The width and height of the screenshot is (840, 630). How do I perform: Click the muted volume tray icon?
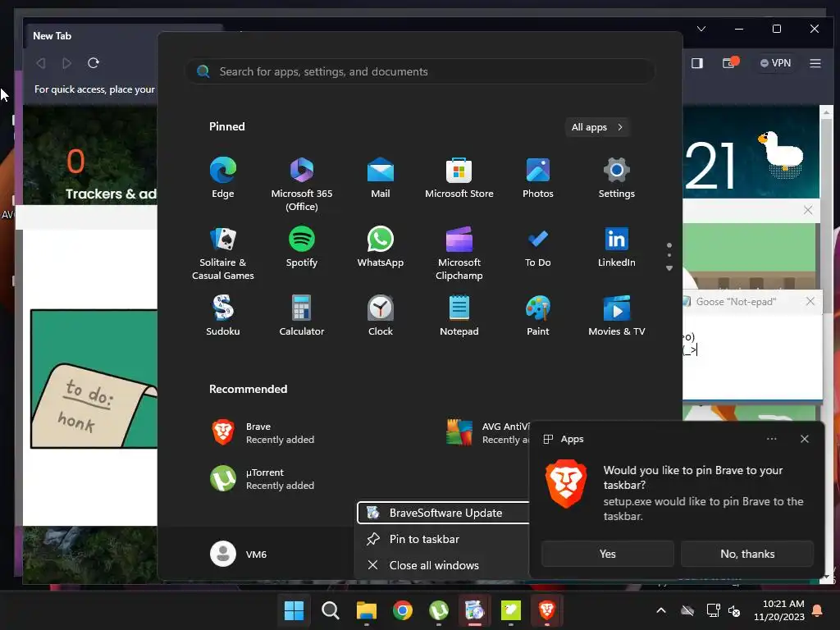[x=734, y=610]
